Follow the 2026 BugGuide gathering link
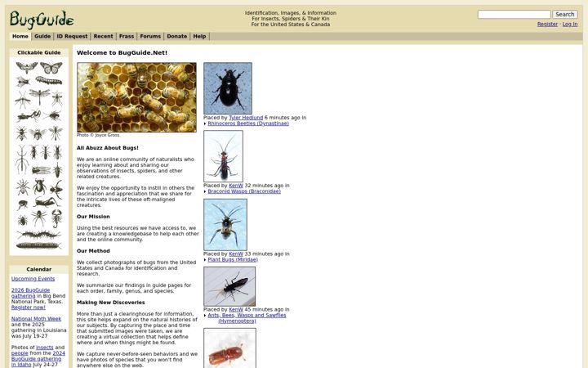 click(30, 293)
